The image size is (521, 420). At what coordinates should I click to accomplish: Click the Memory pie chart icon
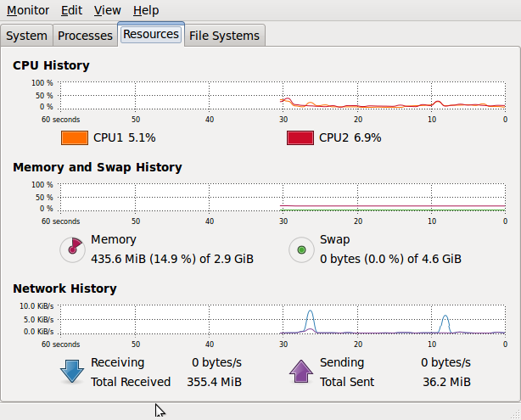(x=72, y=249)
